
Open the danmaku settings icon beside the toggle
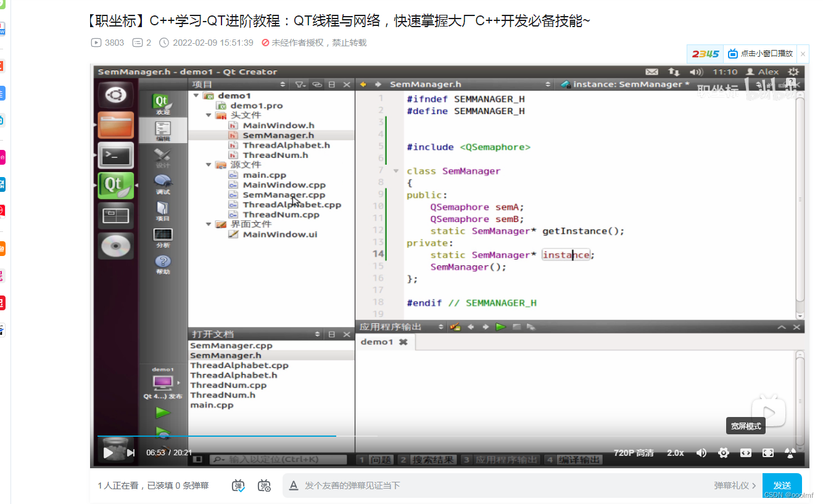tap(265, 485)
